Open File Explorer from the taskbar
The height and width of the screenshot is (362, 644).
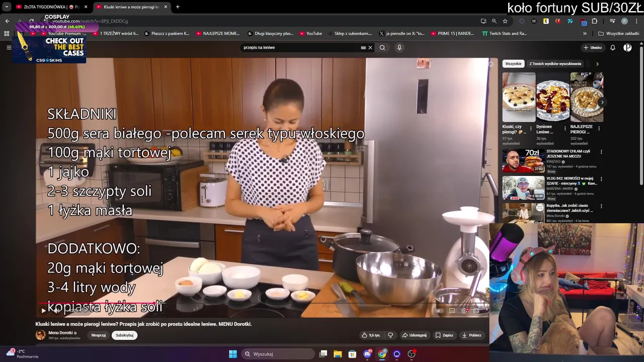pos(338,354)
